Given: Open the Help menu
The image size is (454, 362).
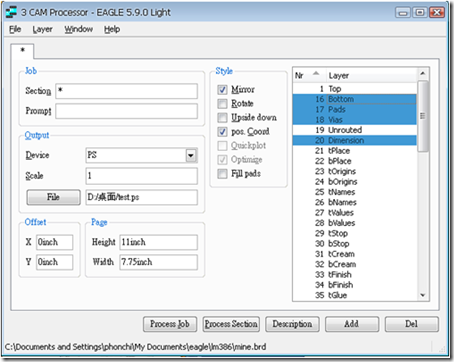Looking at the screenshot, I should pyautogui.click(x=112, y=29).
